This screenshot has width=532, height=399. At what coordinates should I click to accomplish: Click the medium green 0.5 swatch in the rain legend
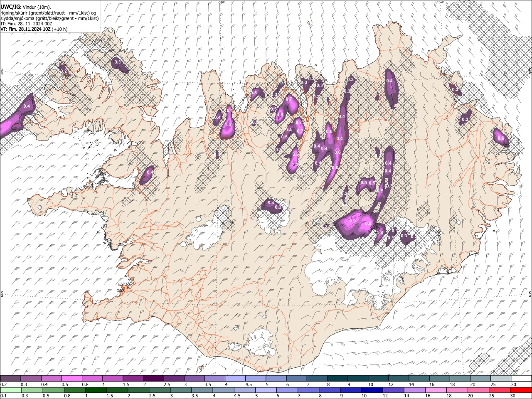[x=53, y=390]
